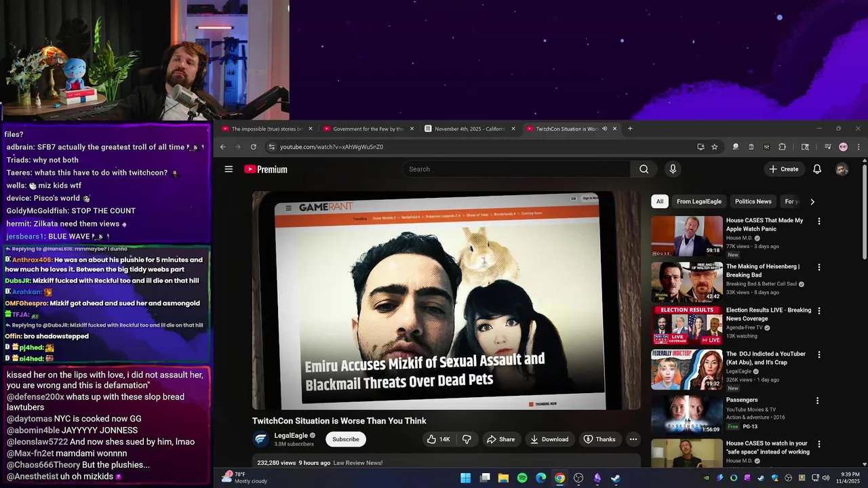Close the 'Government for the Few' tab
Image resolution: width=868 pixels, height=488 pixels.
click(412, 129)
